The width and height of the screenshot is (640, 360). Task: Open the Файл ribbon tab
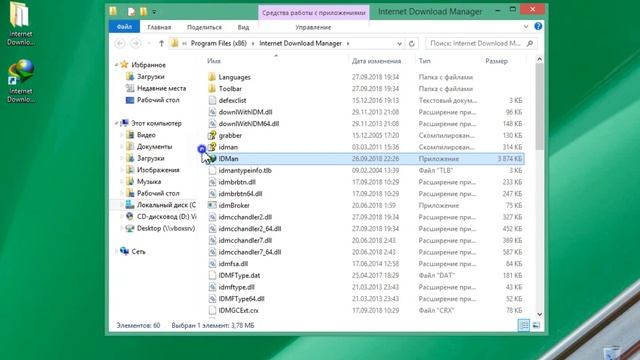tap(124, 27)
